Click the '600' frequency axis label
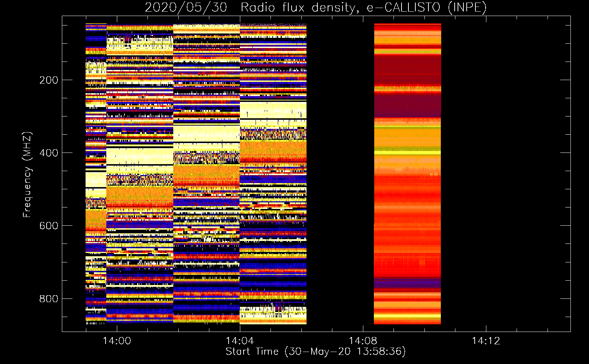The width and height of the screenshot is (589, 364). (x=49, y=226)
